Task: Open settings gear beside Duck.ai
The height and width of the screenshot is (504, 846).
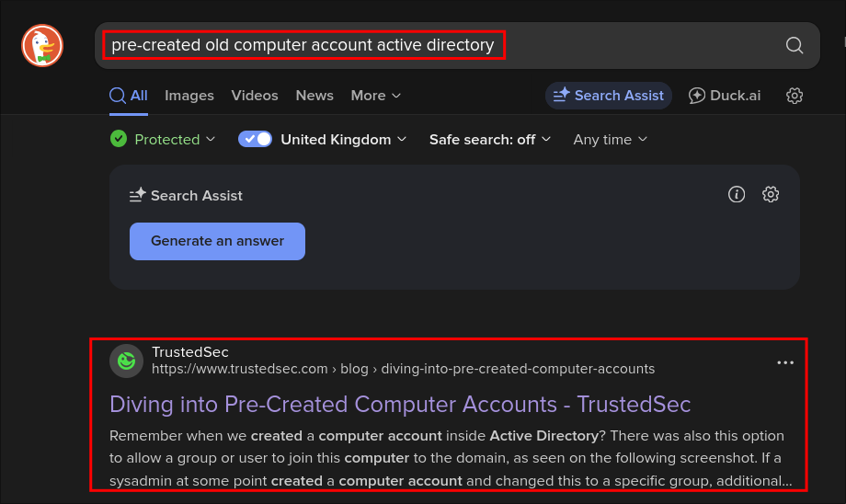Action: tap(795, 96)
